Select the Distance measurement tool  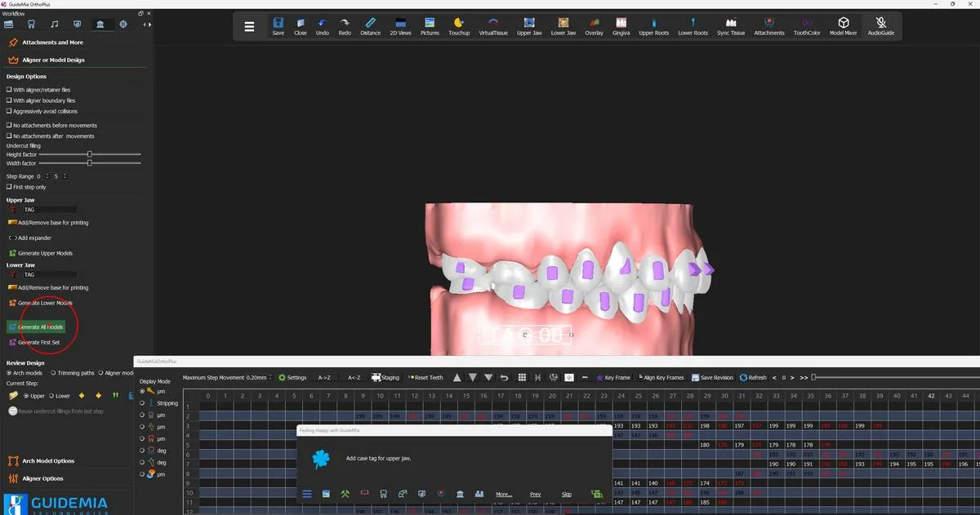click(370, 26)
